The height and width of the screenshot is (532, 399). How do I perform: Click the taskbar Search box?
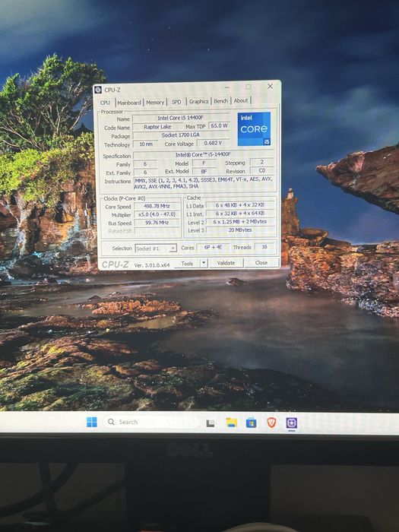point(152,422)
